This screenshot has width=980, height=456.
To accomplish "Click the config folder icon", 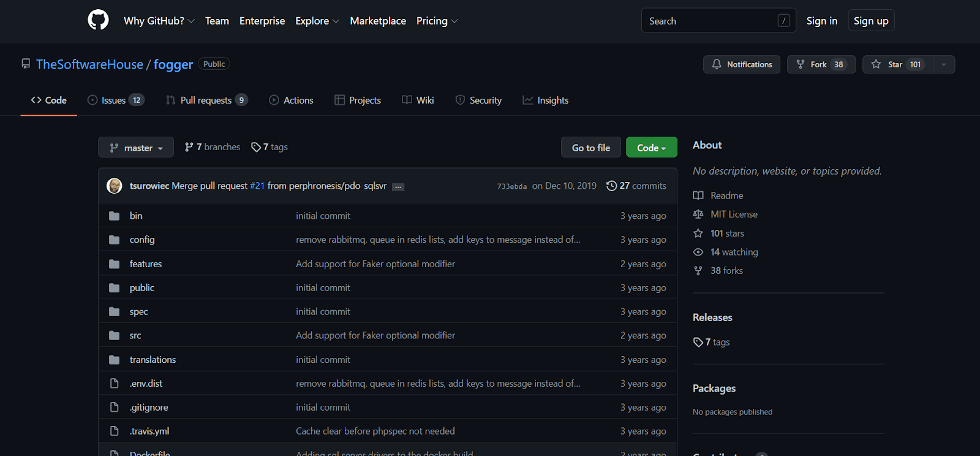I will click(114, 240).
